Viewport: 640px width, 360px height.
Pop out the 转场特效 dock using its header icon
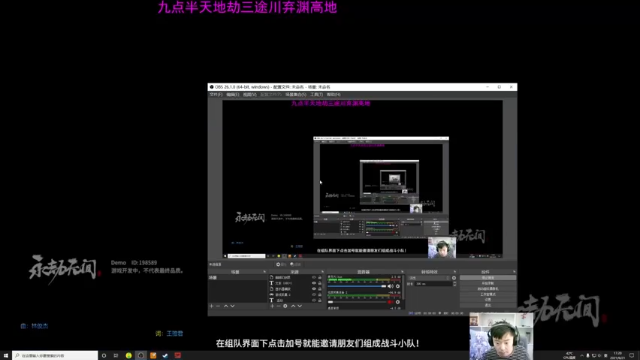click(x=455, y=272)
